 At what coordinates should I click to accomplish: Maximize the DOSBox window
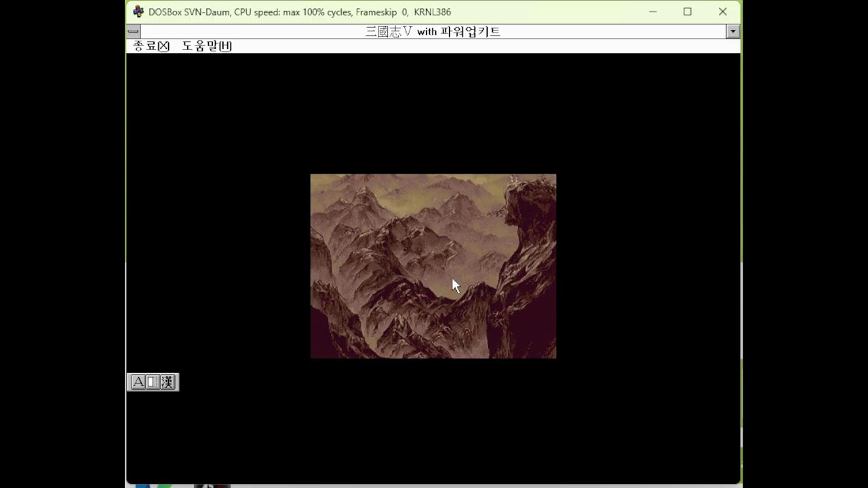688,12
